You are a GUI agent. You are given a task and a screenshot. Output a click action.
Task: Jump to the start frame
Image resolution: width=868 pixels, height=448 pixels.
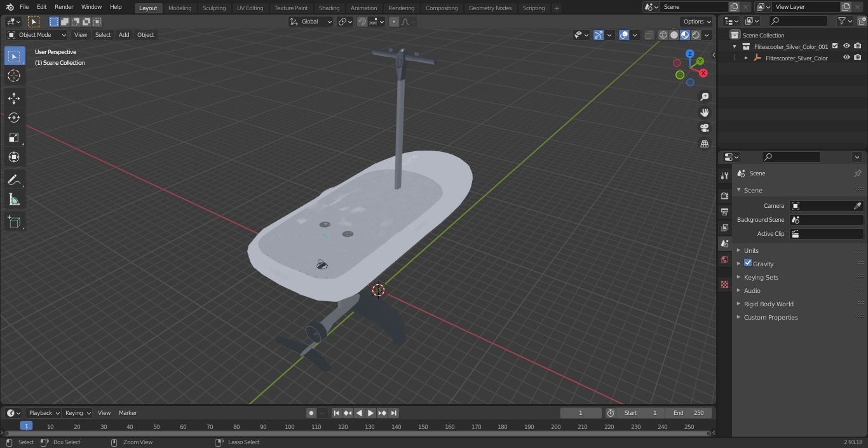[x=336, y=413]
